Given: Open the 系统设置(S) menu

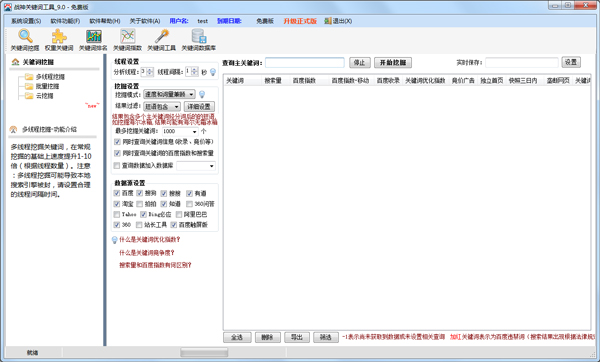Looking at the screenshot, I should (x=26, y=21).
